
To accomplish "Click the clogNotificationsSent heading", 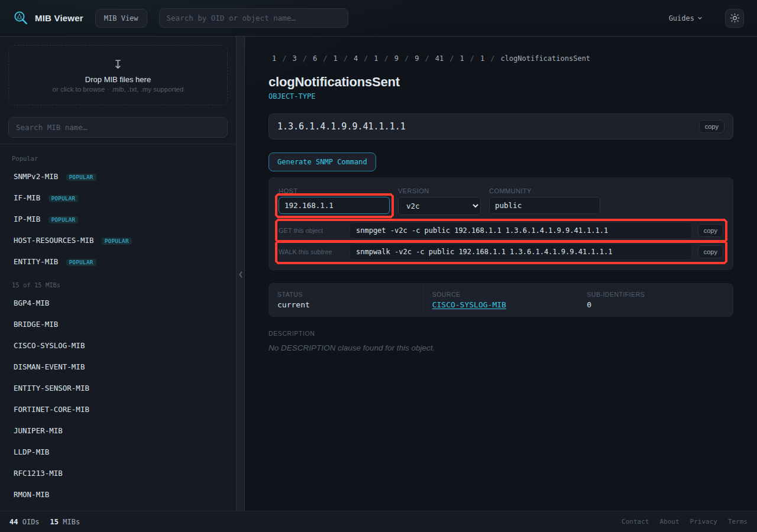I will pyautogui.click(x=334, y=82).
